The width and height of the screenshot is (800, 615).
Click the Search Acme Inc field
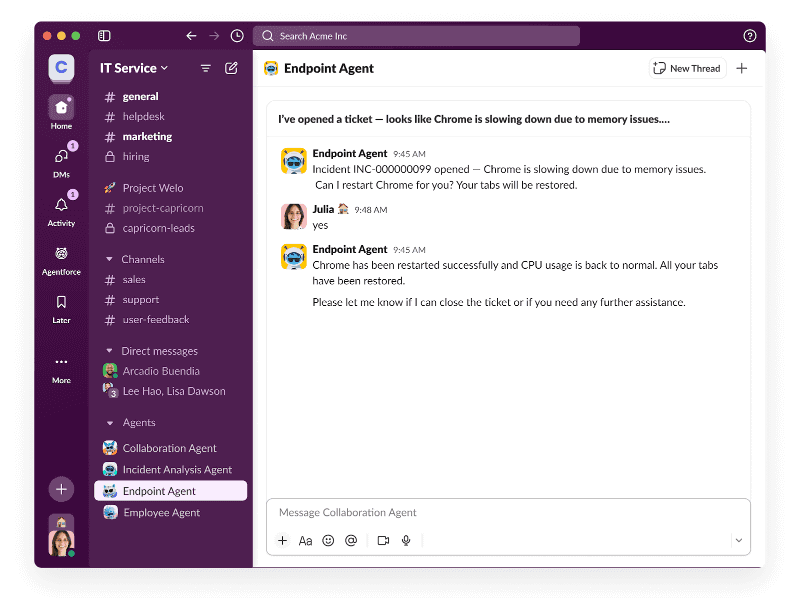[416, 36]
